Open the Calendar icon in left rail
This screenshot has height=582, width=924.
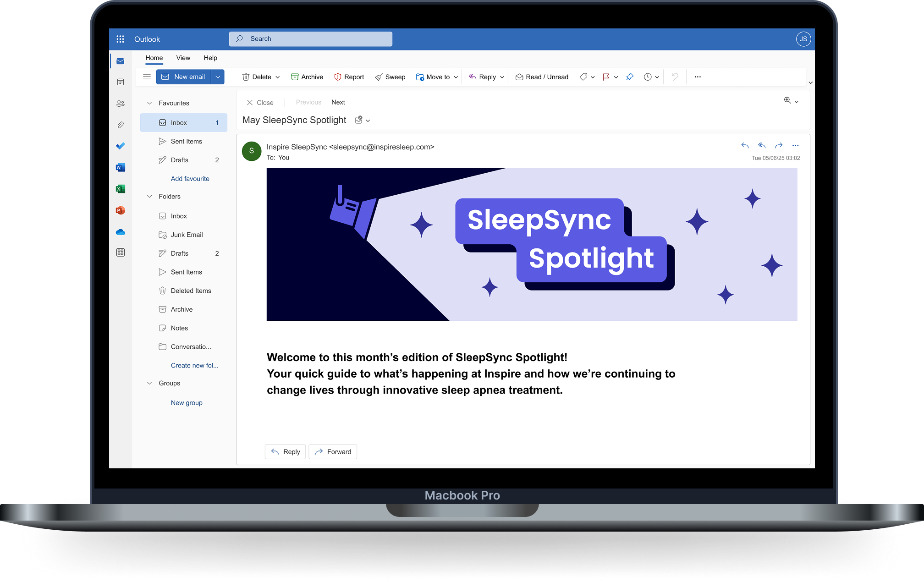tap(121, 82)
